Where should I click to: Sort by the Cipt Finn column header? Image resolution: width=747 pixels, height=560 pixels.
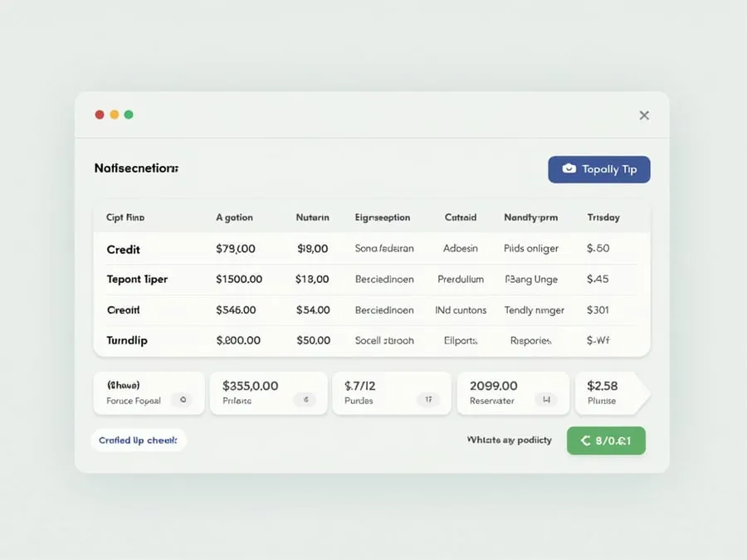(125, 217)
